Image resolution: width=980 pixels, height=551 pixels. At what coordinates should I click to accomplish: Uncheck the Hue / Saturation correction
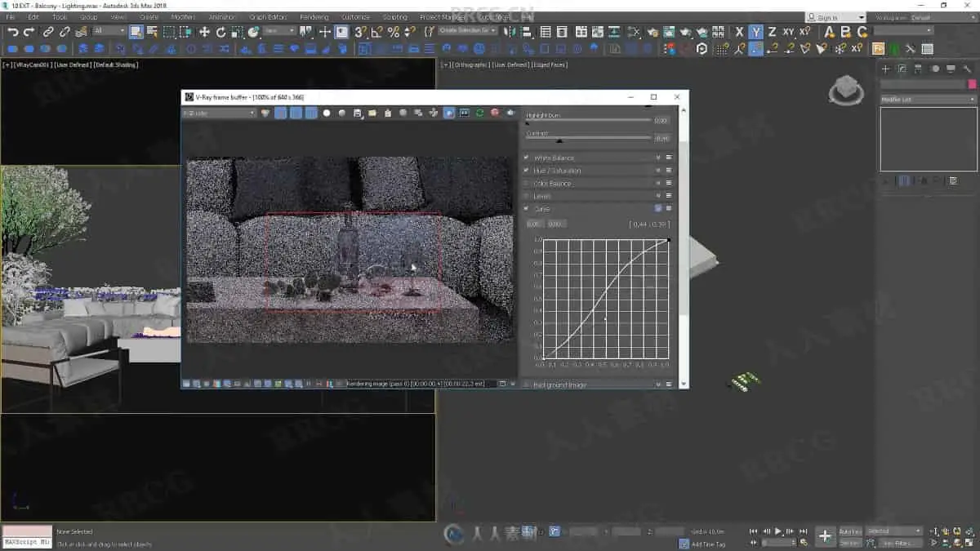tap(527, 171)
